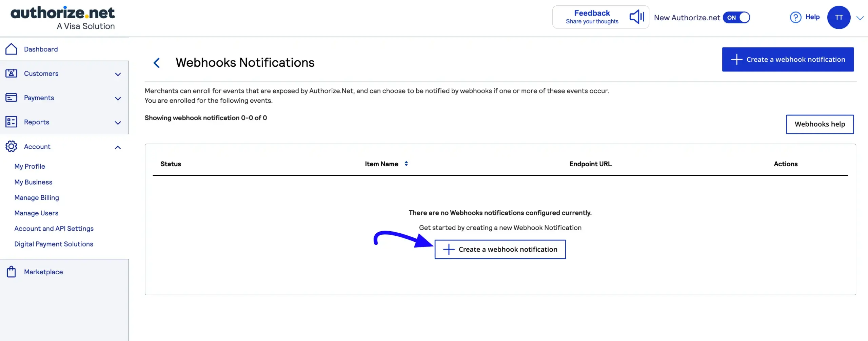The width and height of the screenshot is (868, 341).
Task: Sort table by Item Name
Action: 406,164
